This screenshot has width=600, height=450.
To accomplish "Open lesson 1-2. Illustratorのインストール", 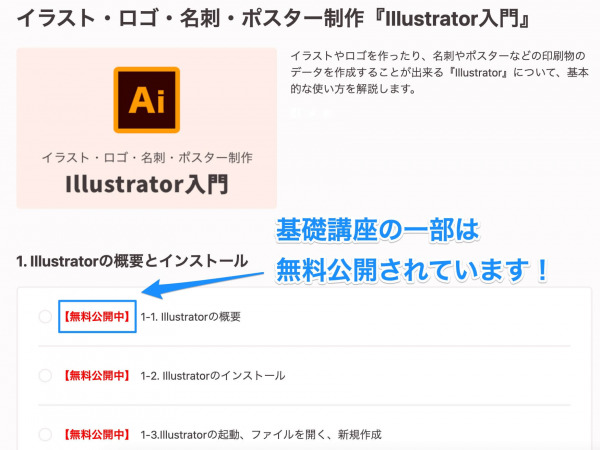I will (213, 376).
